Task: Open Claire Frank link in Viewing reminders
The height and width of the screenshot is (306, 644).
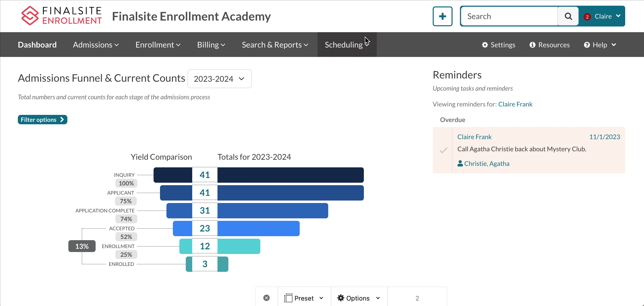Action: click(515, 104)
